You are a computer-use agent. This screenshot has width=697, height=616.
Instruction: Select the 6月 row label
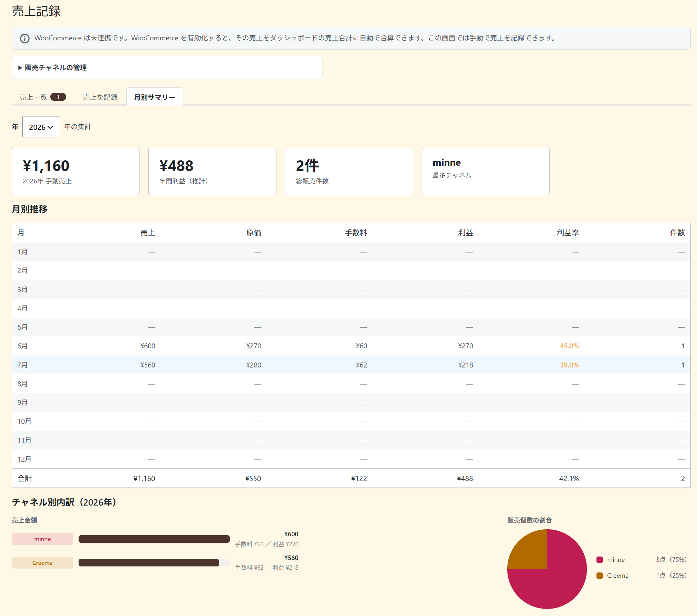pos(22,346)
